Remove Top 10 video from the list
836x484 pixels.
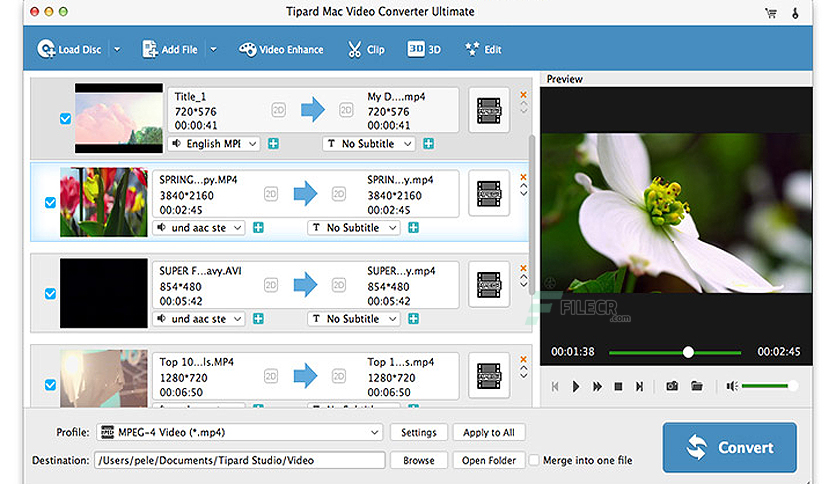click(x=524, y=359)
